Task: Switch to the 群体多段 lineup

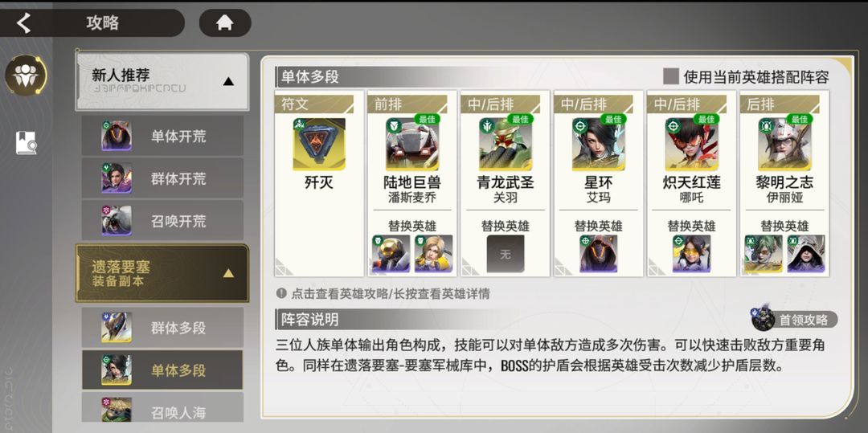Action: click(x=162, y=328)
